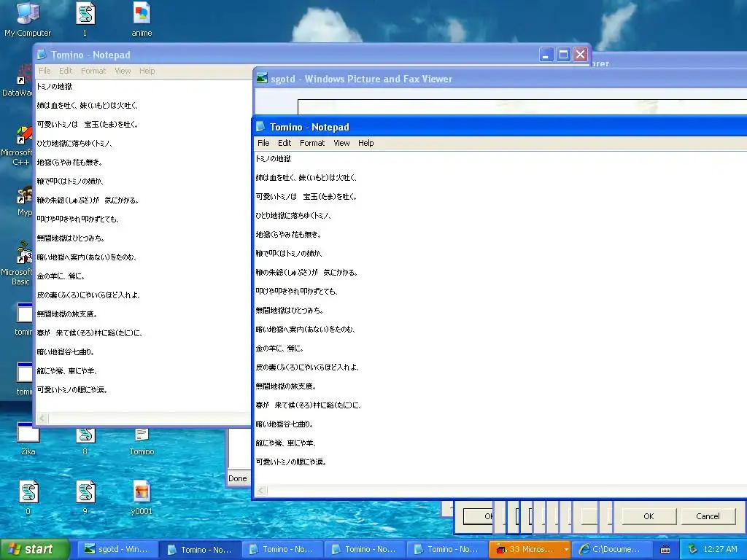Open the 33 Micros taskbar group

point(530,549)
